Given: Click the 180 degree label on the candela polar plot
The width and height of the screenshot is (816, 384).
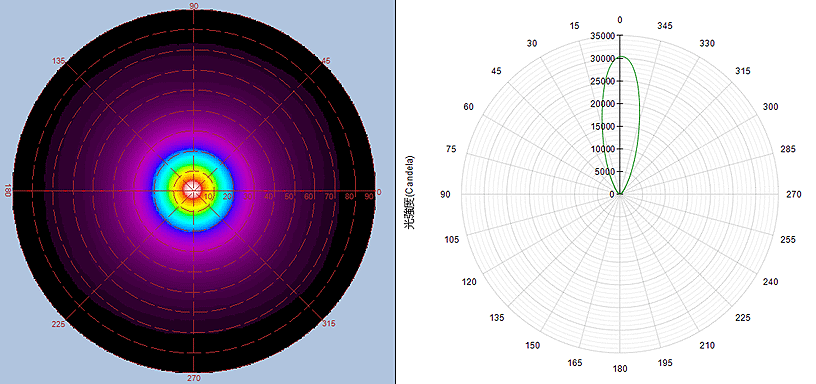Looking at the screenshot, I should (x=620, y=369).
